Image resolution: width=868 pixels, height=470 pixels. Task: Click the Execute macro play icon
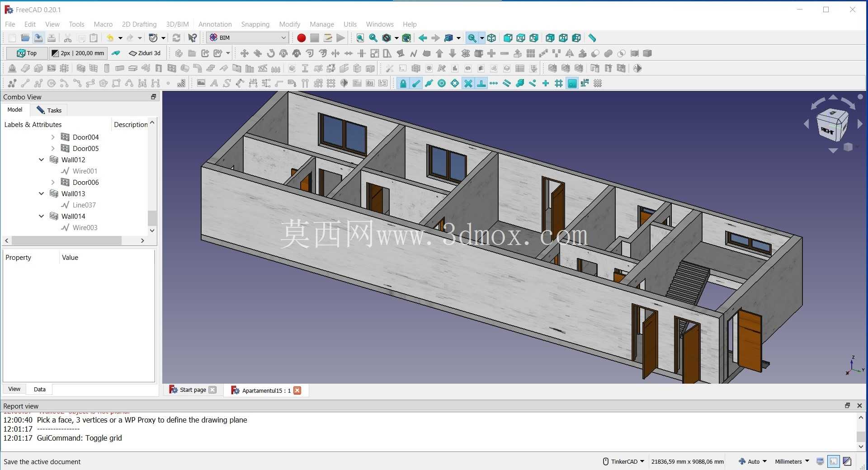(x=341, y=38)
